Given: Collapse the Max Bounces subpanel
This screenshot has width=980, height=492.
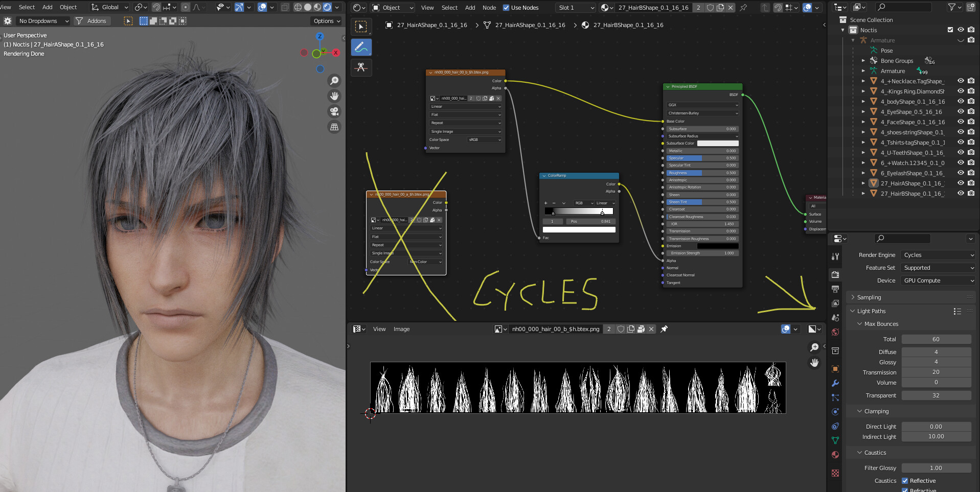Looking at the screenshot, I should pos(880,324).
